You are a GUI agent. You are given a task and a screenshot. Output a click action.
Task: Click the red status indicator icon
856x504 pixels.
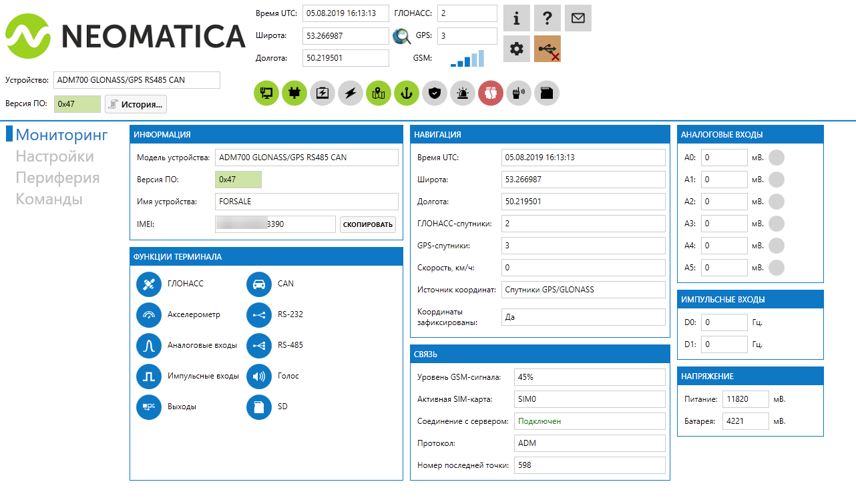[490, 93]
